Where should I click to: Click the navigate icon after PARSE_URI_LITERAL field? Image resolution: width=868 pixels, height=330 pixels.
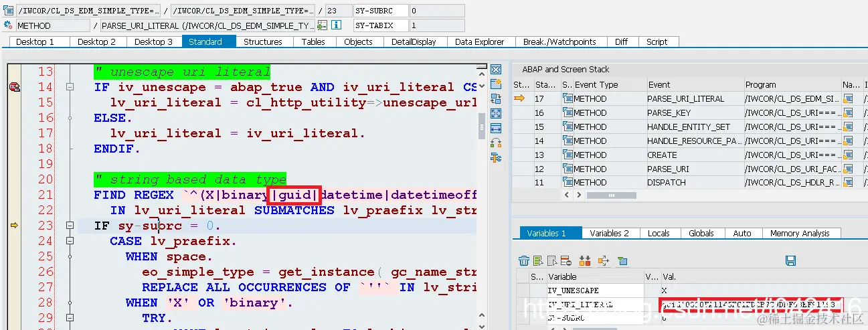pos(322,25)
